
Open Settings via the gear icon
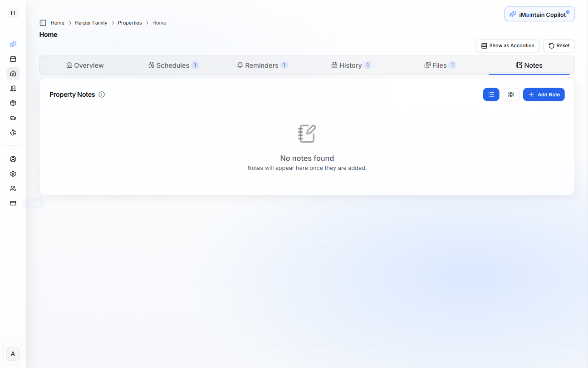pyautogui.click(x=13, y=174)
